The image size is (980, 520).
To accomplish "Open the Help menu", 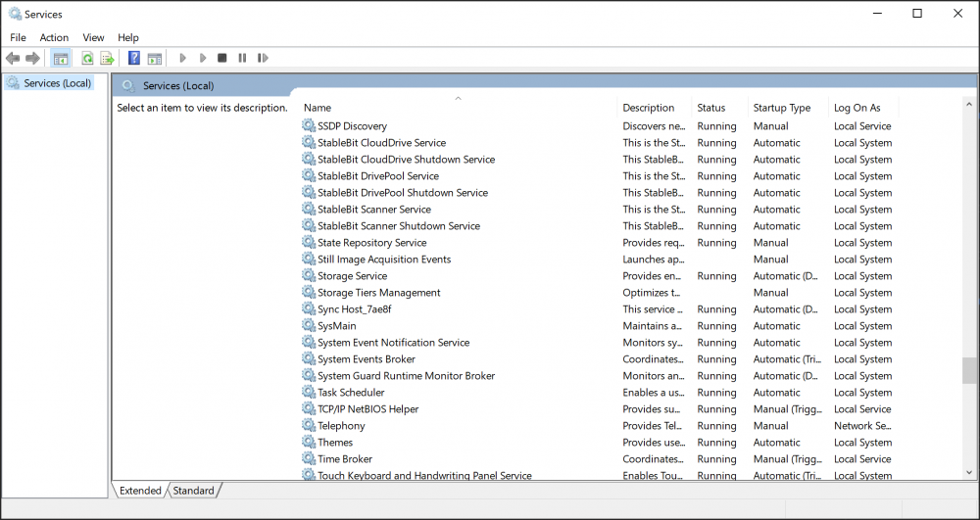I will (x=128, y=37).
